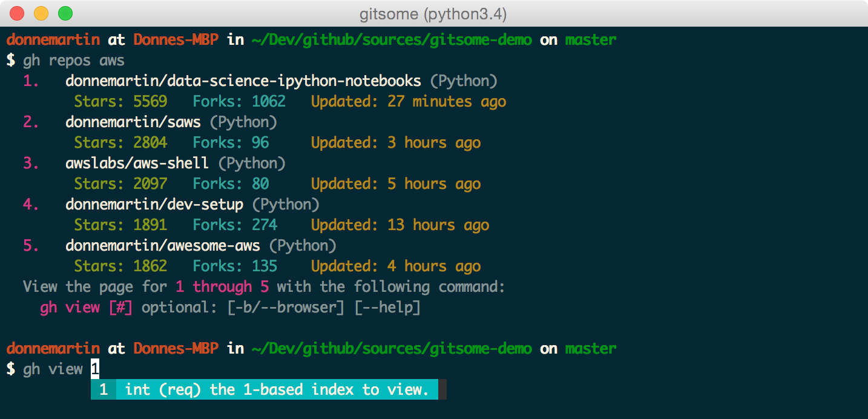The height and width of the screenshot is (419, 868).
Task: Click '(Python)' next to data-science-ipython-notebooks
Action: point(464,81)
